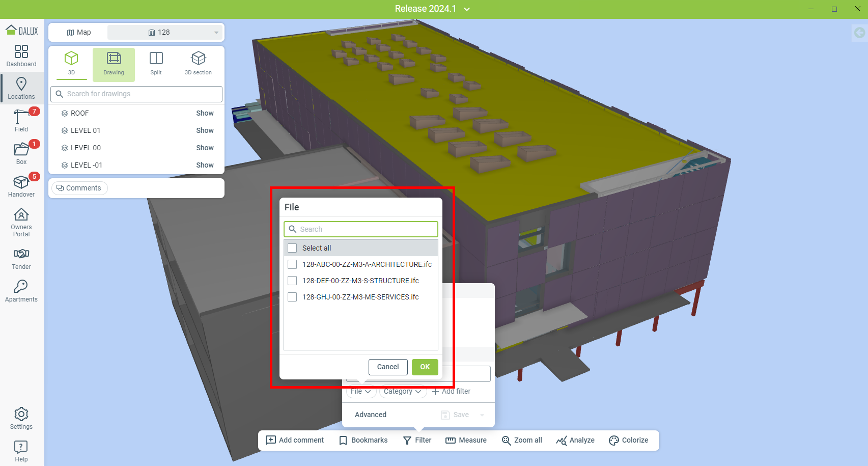Screen dimensions: 868x466
Task: Click the Colorize tool
Action: coord(629,440)
